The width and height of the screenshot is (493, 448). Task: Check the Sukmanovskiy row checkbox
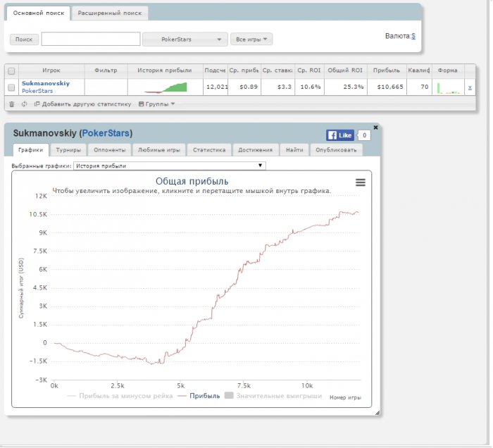point(11,87)
